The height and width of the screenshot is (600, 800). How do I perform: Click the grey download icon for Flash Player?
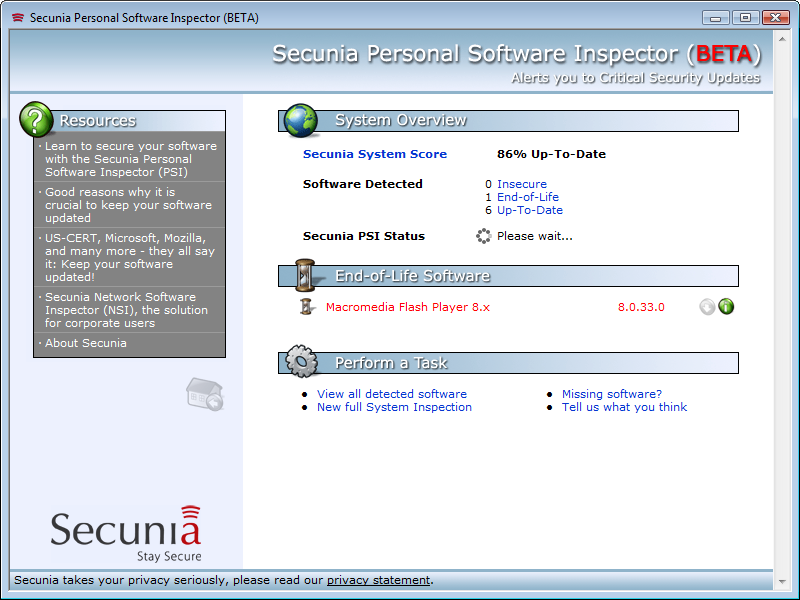pos(707,307)
